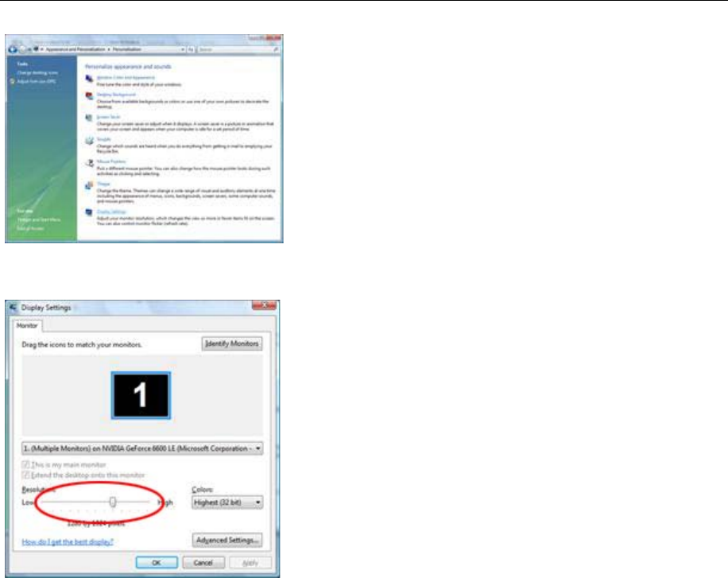Open the Desktop Background link
Viewport: 728px width, 578px height.
tap(116, 95)
